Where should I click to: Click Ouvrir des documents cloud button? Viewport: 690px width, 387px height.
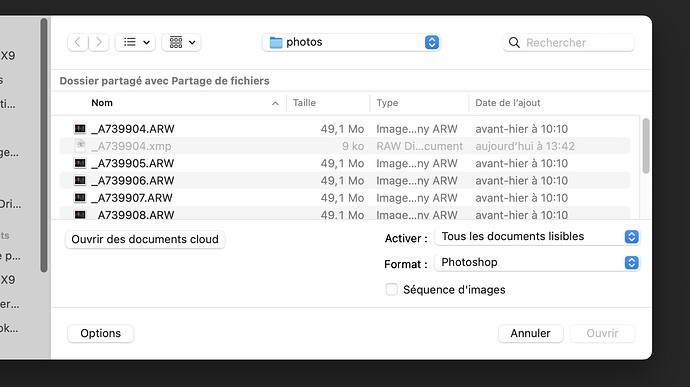(x=145, y=239)
